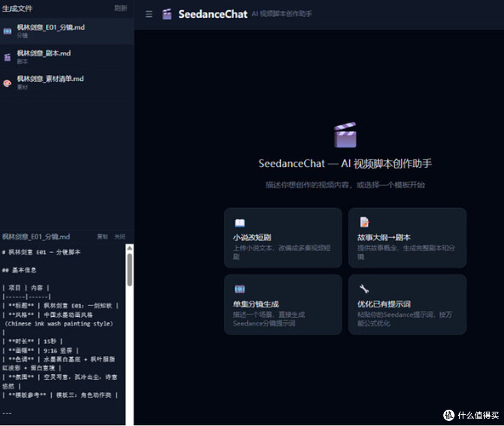Click the large clapperboard icon in the welcome area

pos(345,135)
